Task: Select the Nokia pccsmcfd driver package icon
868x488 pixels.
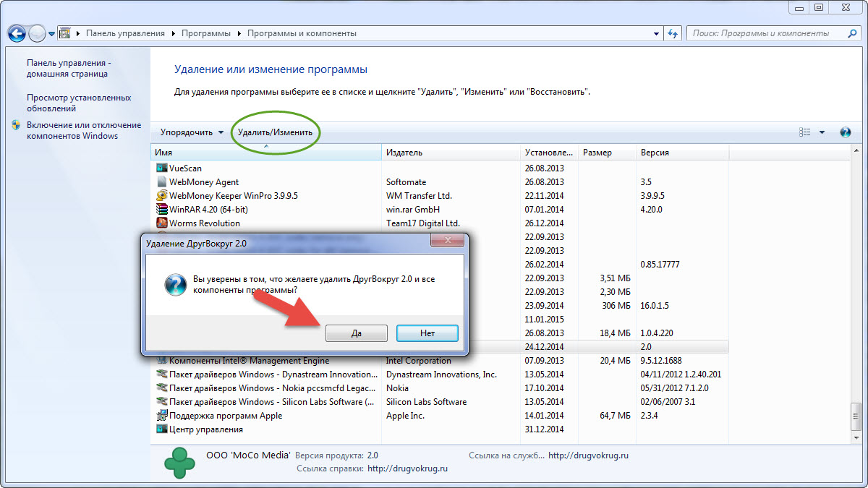Action: point(162,388)
